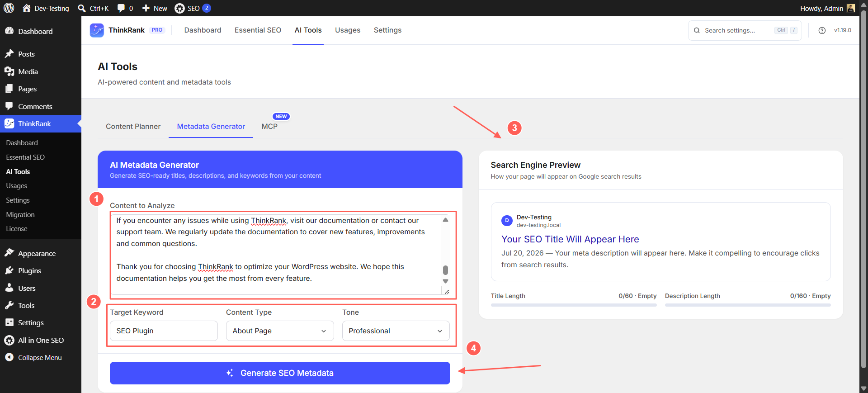Image resolution: width=868 pixels, height=393 pixels.
Task: Collapse the WordPress sidebar menu
Action: point(33,357)
